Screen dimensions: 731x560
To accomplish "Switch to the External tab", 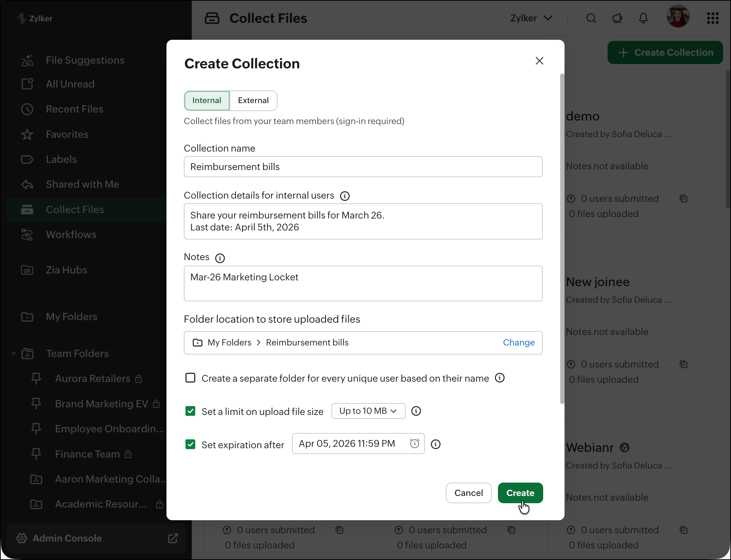I will pyautogui.click(x=253, y=101).
